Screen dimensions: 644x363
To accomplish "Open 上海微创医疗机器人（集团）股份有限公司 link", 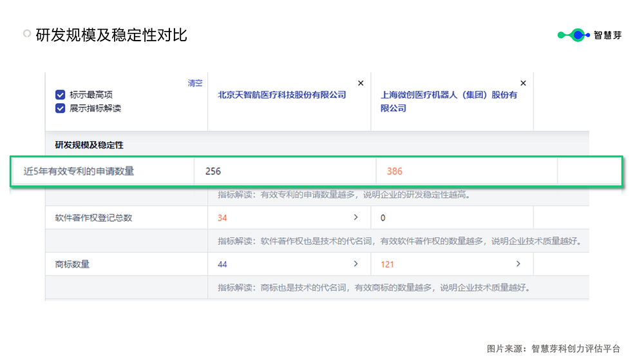I will point(448,101).
